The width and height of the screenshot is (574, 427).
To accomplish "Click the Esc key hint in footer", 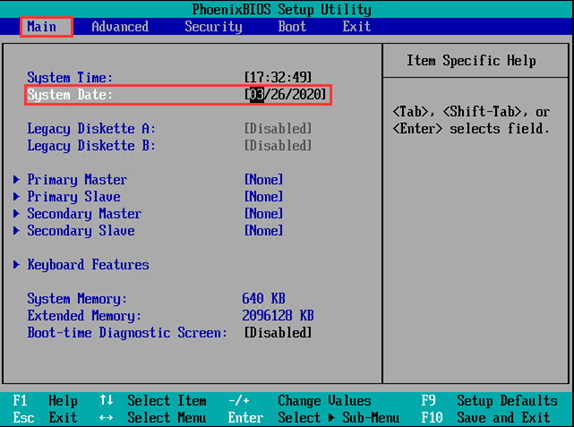I will click(x=23, y=418).
